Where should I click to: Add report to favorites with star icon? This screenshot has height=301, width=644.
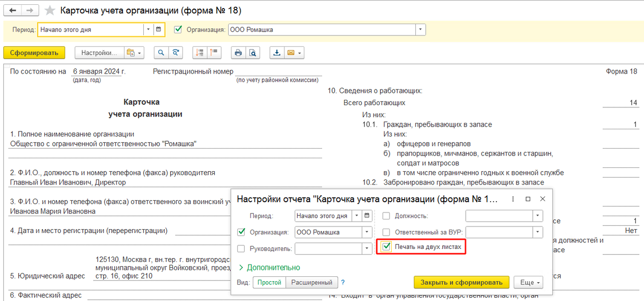(50, 11)
